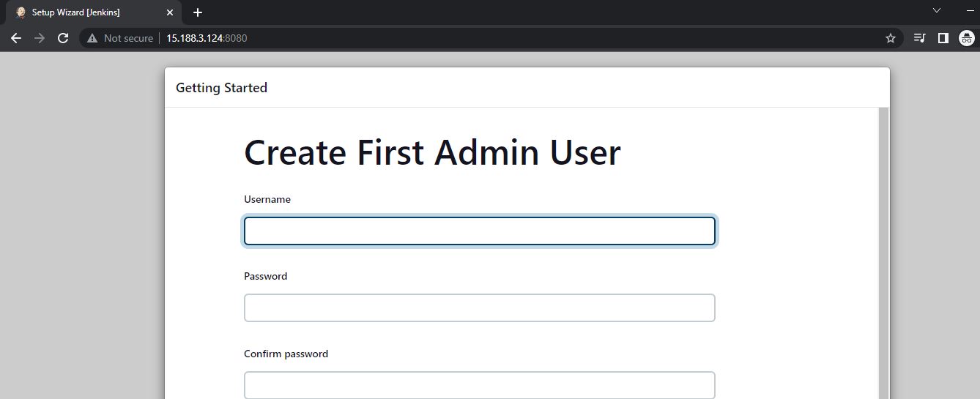Click the Not secure warning icon

point(92,38)
